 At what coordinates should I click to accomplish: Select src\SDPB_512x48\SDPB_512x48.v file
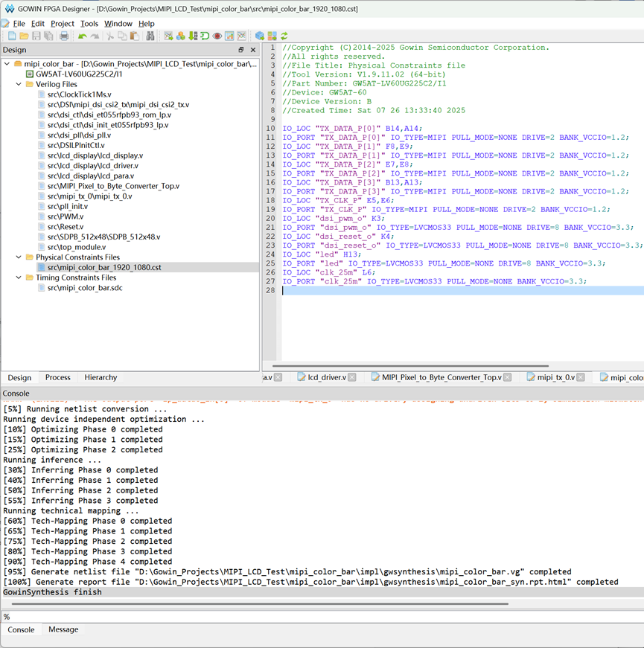pyautogui.click(x=103, y=237)
